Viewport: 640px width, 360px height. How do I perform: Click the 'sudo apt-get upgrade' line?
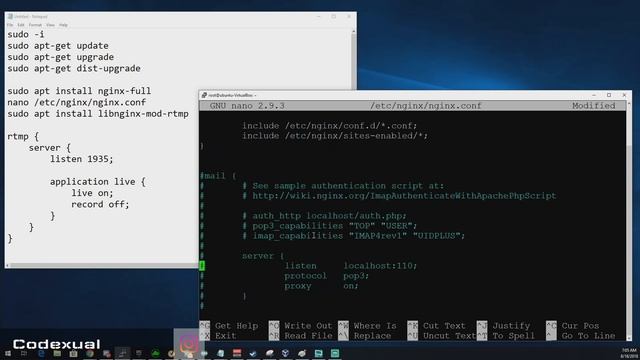click(60, 57)
